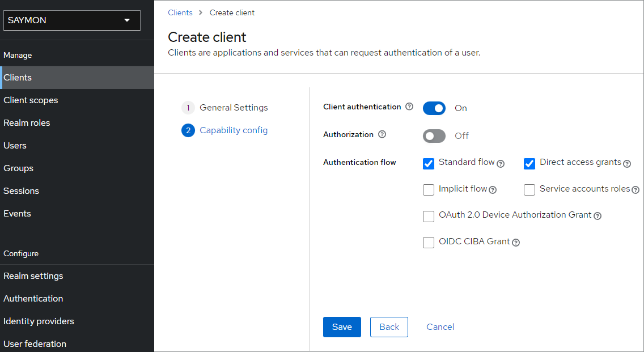Turn off Client authentication toggle
Screen dimensions: 644x352
(x=434, y=108)
